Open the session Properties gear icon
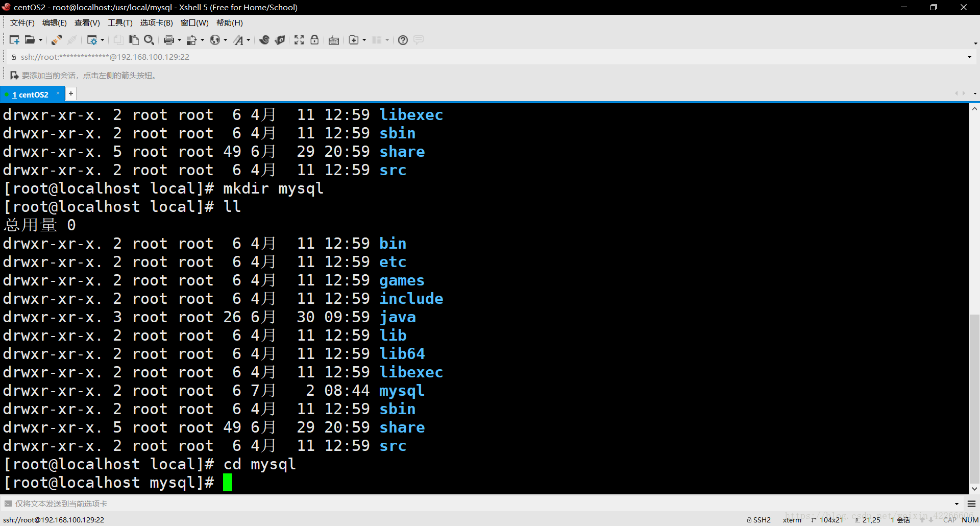The height and width of the screenshot is (526, 980). (92, 40)
